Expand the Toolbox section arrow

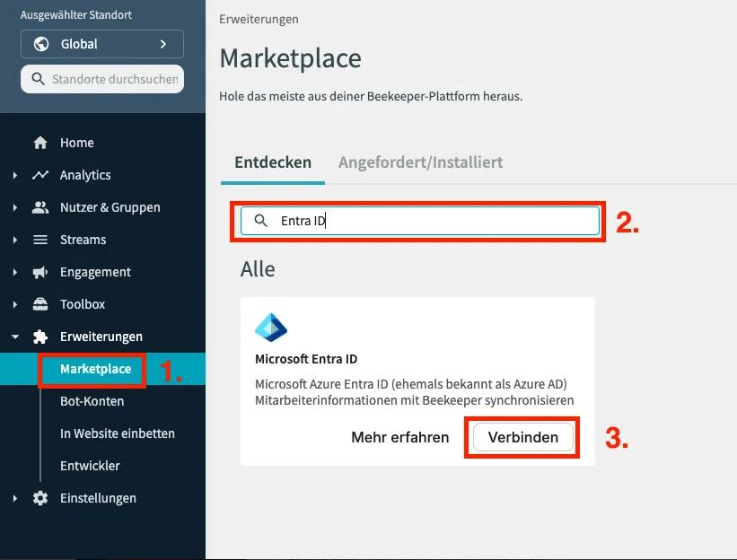15,304
